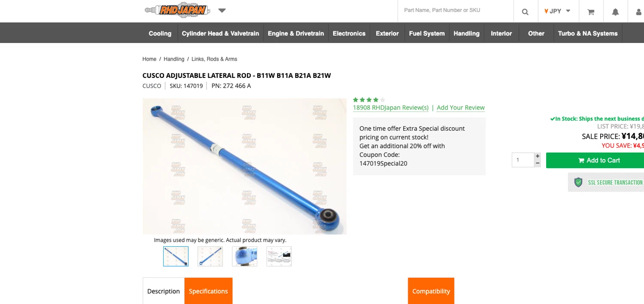644x304 pixels.
Task: Click the search magnifier icon
Action: point(525,12)
